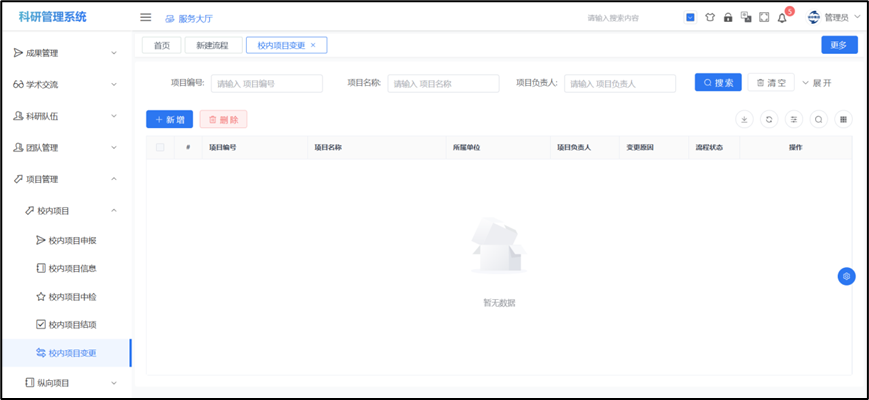Toggle fullscreen mode icon
This screenshot has width=869, height=400.
click(x=764, y=17)
